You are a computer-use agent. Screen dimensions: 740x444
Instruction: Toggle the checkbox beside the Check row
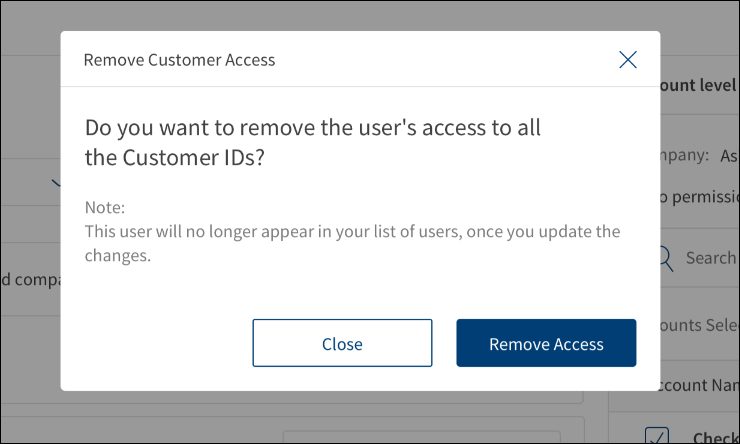pos(657,436)
